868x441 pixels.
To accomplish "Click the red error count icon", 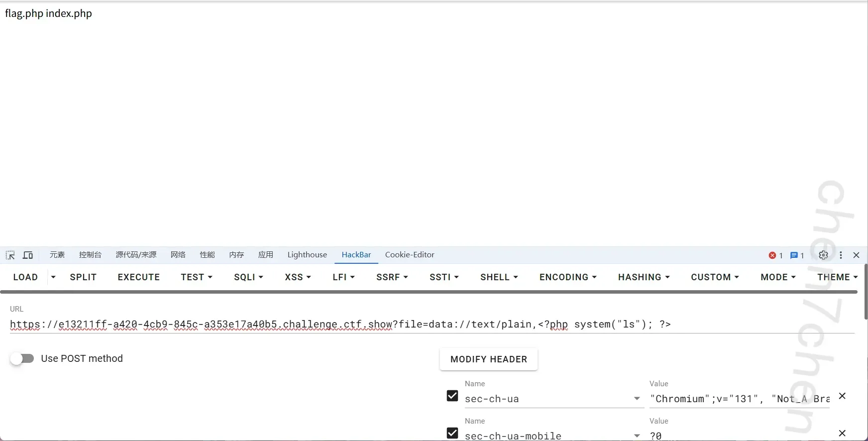I will (772, 255).
